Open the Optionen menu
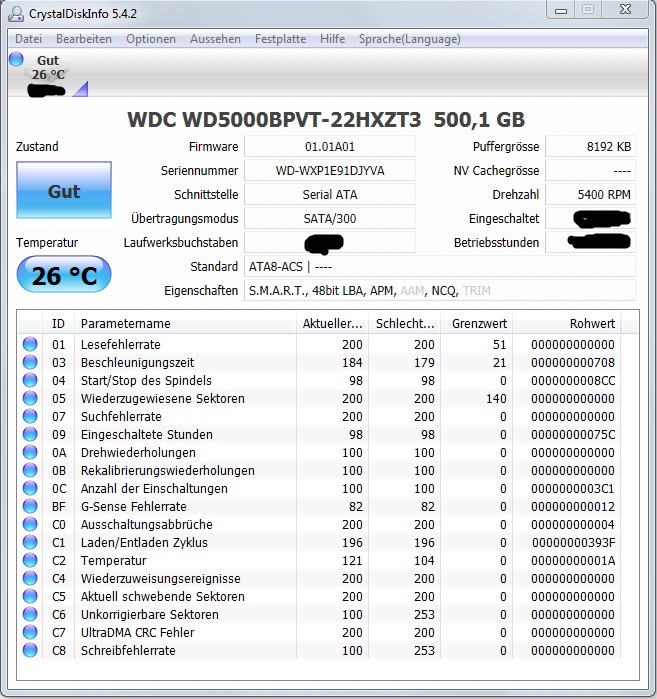 (151, 39)
